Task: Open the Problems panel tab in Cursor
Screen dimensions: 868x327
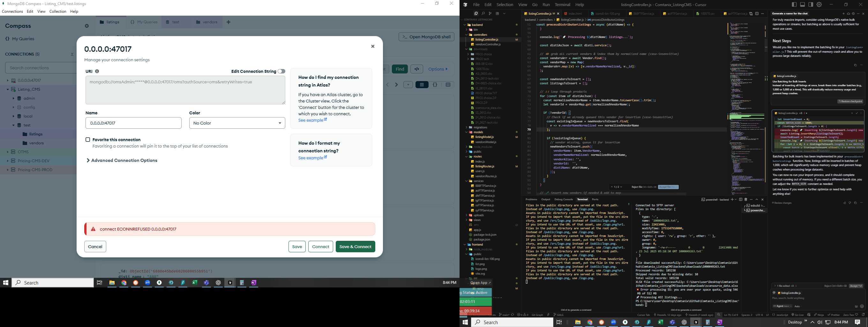Action: pyautogui.click(x=531, y=200)
